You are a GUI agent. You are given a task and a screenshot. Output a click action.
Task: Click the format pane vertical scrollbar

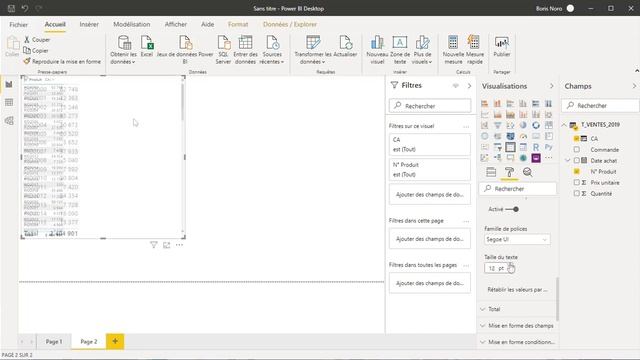557,299
